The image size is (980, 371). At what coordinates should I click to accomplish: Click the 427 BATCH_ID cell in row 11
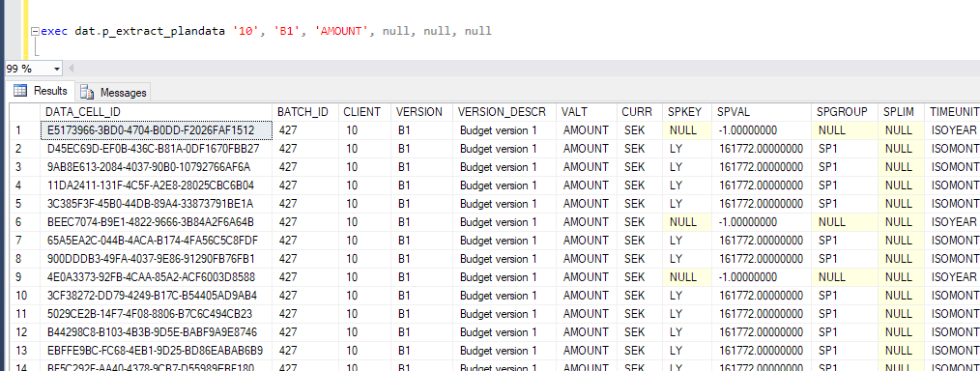305,314
